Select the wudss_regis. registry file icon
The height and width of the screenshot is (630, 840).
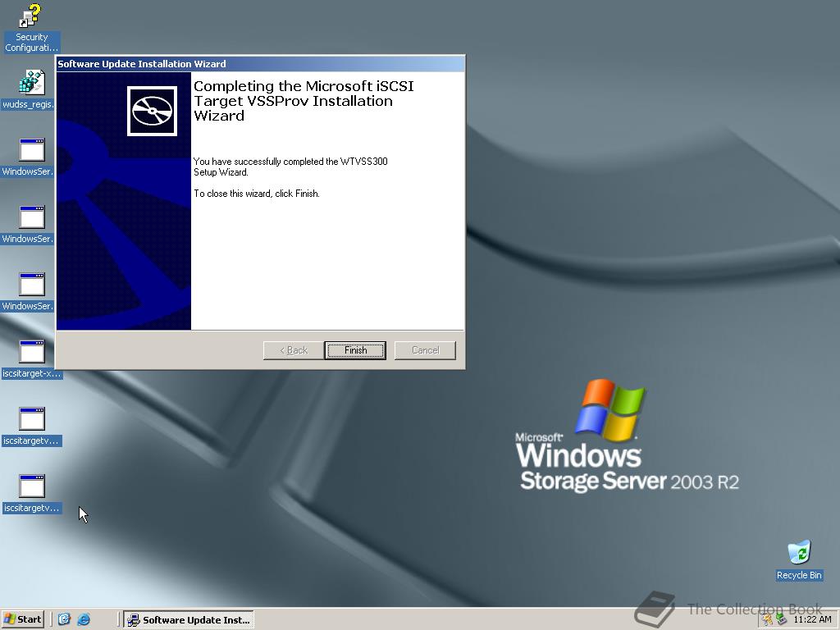(x=30, y=89)
